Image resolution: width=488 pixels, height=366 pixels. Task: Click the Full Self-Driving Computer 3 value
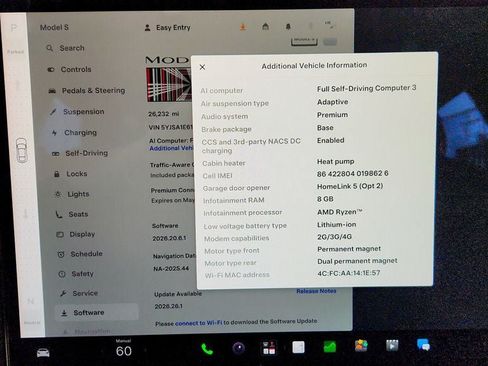click(366, 88)
